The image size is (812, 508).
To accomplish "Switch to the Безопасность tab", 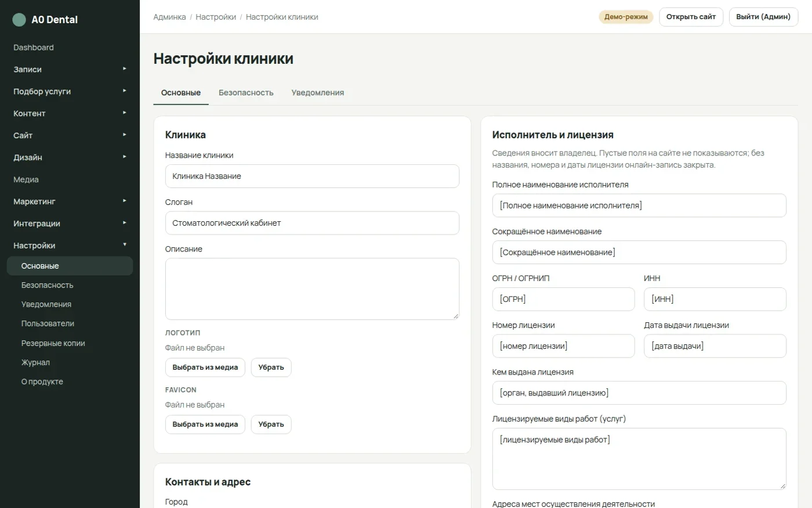I will coord(246,93).
